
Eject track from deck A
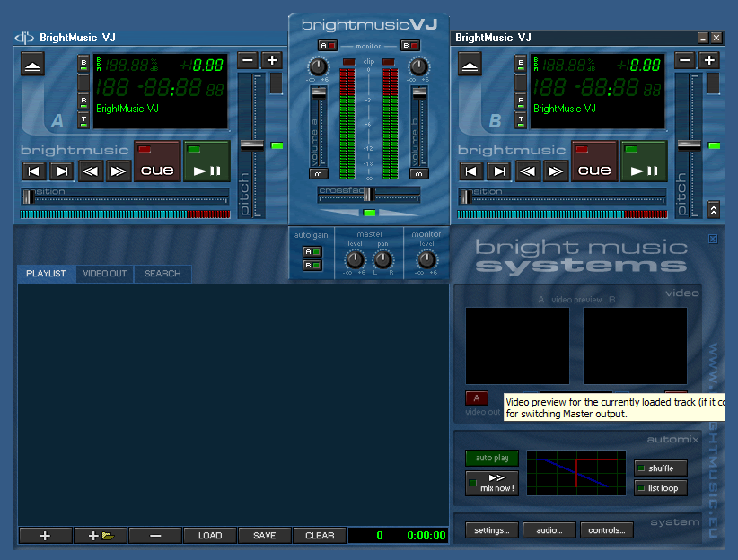(32, 65)
